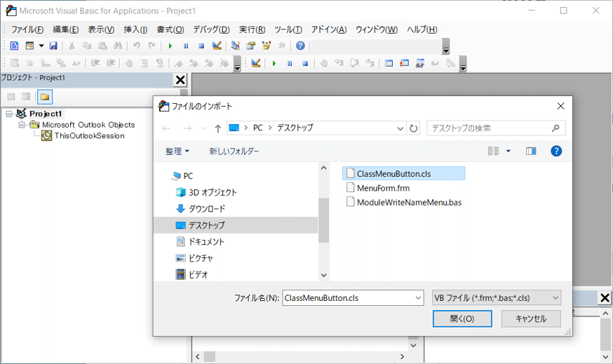The width and height of the screenshot is (613, 364).
Task: Close the Project - Project1 panel
Action: (x=180, y=80)
